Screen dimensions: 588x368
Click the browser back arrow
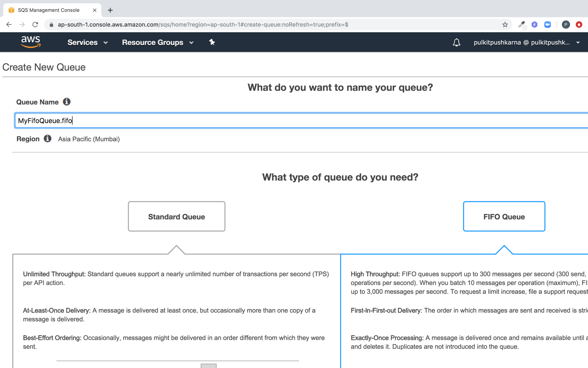pos(9,25)
